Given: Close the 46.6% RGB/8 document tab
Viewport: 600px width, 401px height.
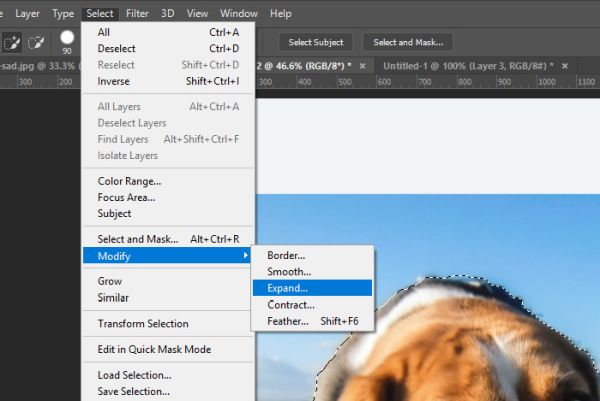Looking at the screenshot, I should [x=362, y=66].
